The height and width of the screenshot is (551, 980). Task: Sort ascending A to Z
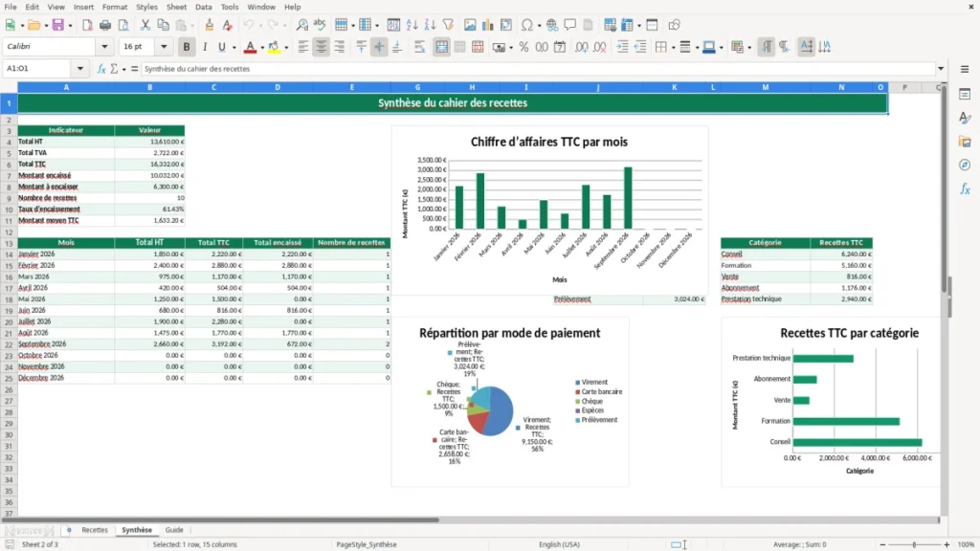[412, 25]
